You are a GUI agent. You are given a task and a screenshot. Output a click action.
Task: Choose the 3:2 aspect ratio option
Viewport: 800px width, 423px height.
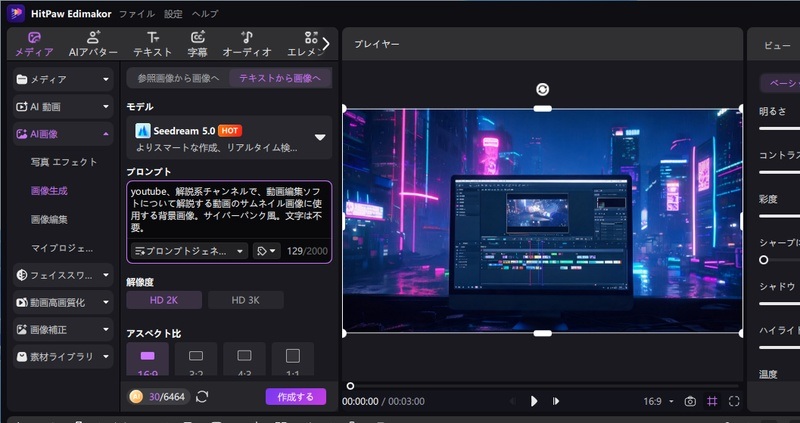pyautogui.click(x=196, y=360)
